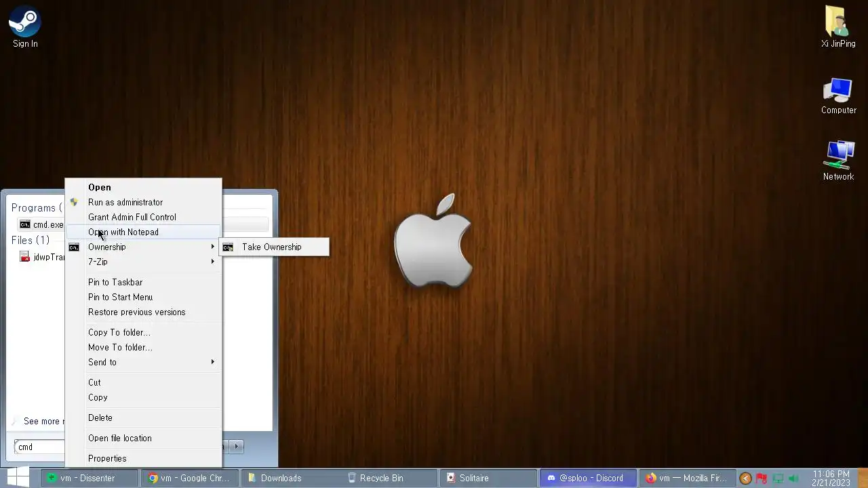The height and width of the screenshot is (488, 868).
Task: Select Restore previous versions
Action: point(143,312)
